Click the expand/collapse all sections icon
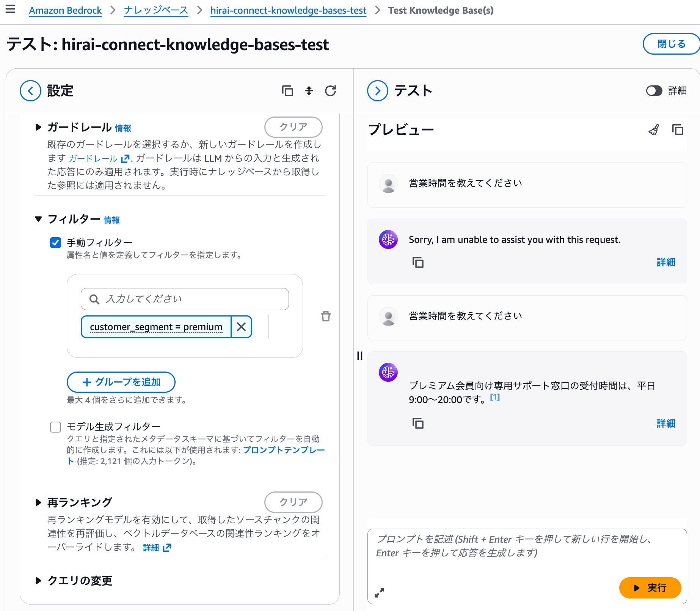This screenshot has height=611, width=700. [x=309, y=91]
